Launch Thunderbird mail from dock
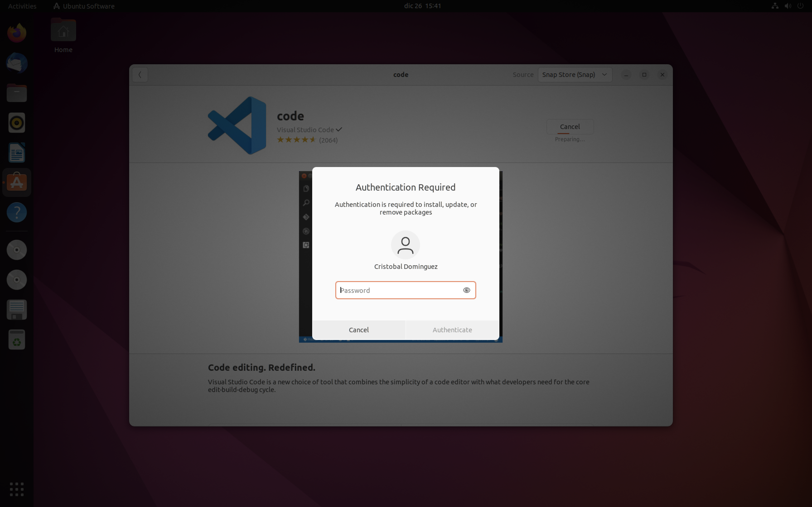This screenshot has width=812, height=507. (17, 63)
